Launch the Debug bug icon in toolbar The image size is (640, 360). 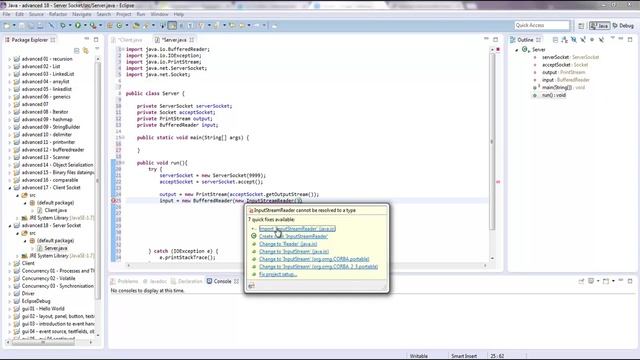pos(62,26)
